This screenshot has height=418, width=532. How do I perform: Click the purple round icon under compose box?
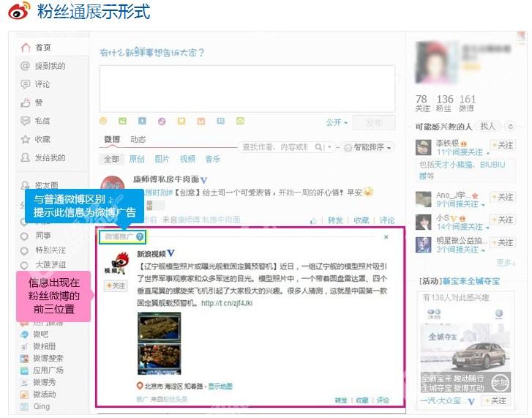point(162,121)
